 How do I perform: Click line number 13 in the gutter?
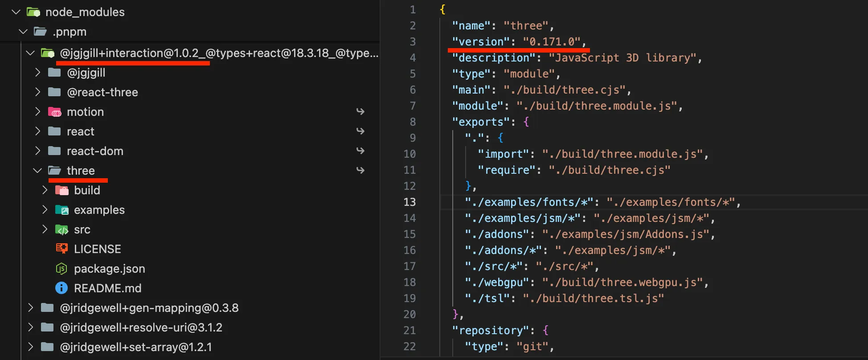[x=409, y=202]
